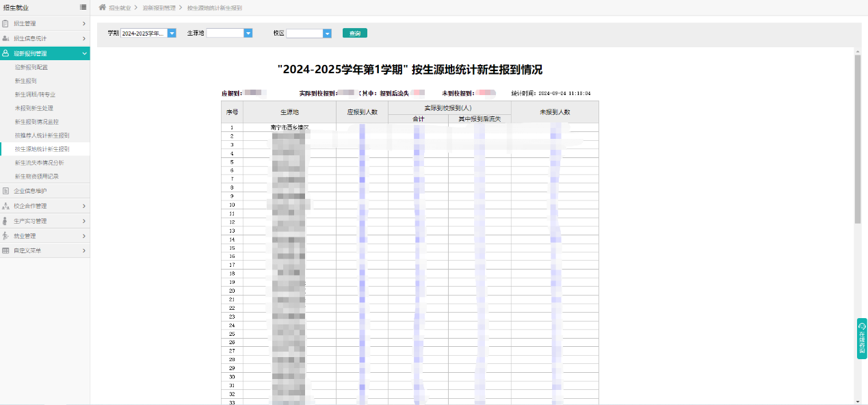
Task: Click the 应报到人数 column header
Action: click(362, 112)
